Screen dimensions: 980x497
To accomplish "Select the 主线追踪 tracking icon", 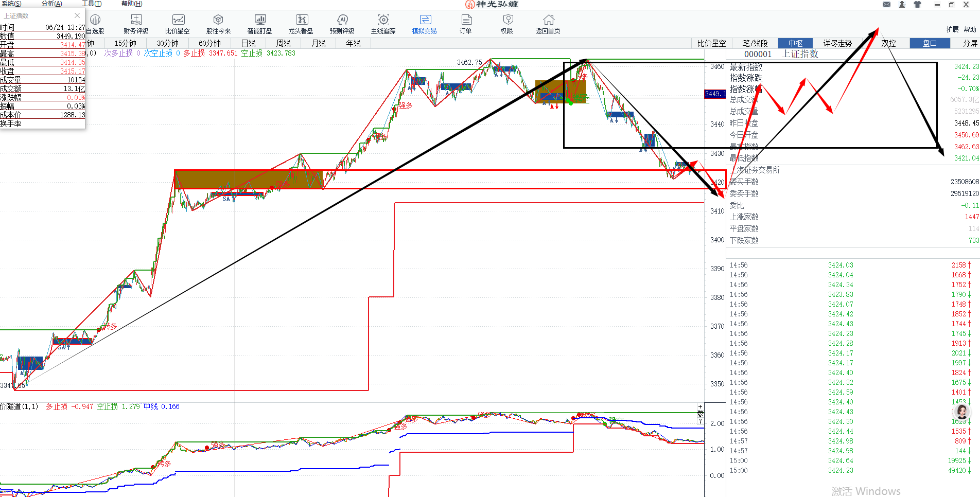I will 383,24.
